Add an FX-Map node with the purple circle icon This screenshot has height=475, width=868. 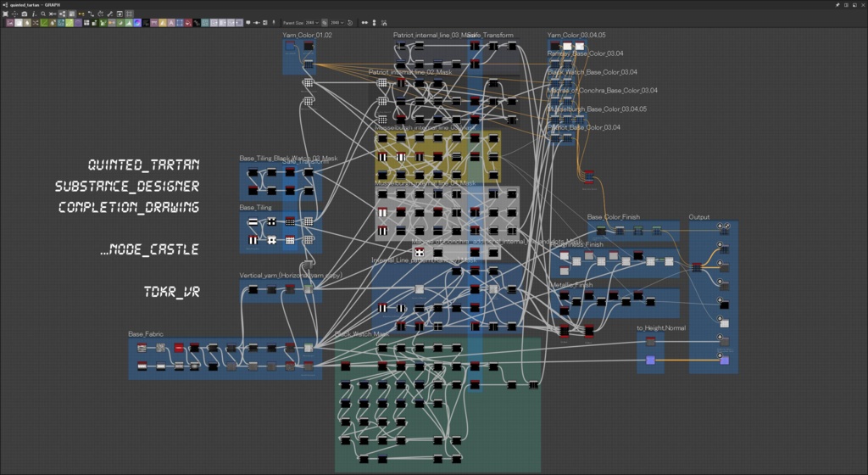click(x=77, y=23)
